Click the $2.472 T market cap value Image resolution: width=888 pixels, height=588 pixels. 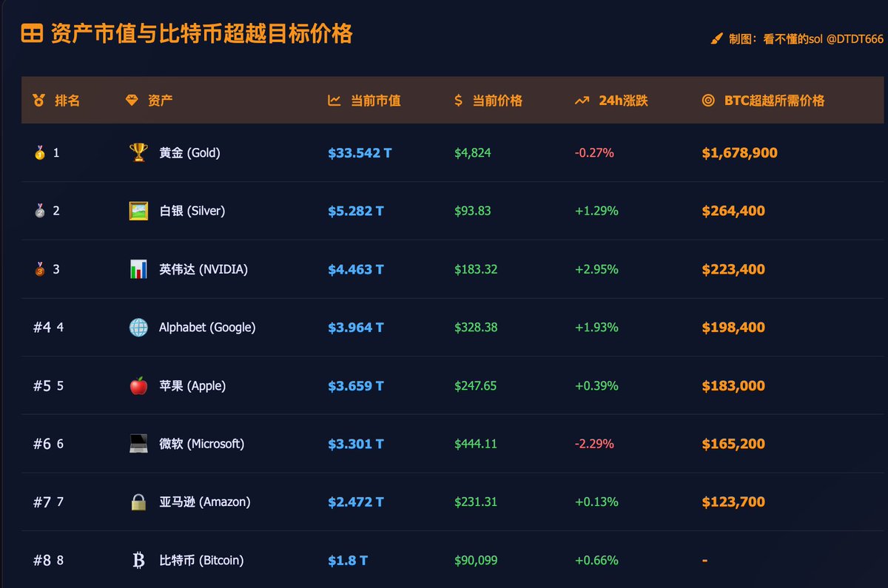click(356, 502)
